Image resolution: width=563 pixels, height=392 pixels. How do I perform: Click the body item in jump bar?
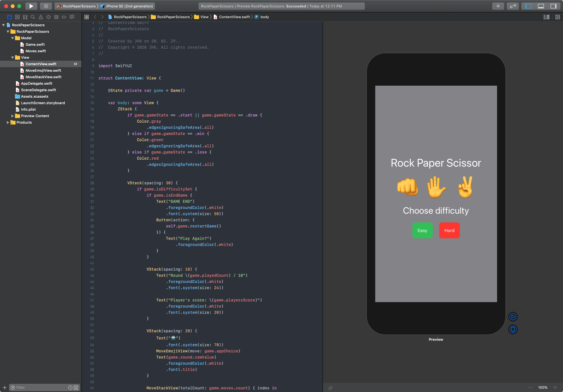click(264, 17)
